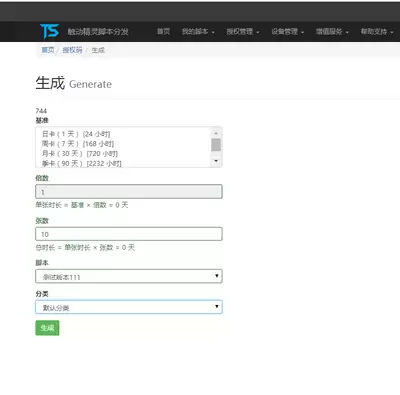The height and width of the screenshot is (395, 400).
Task: Open the 授权码 breadcrumb link
Action: coord(72,50)
